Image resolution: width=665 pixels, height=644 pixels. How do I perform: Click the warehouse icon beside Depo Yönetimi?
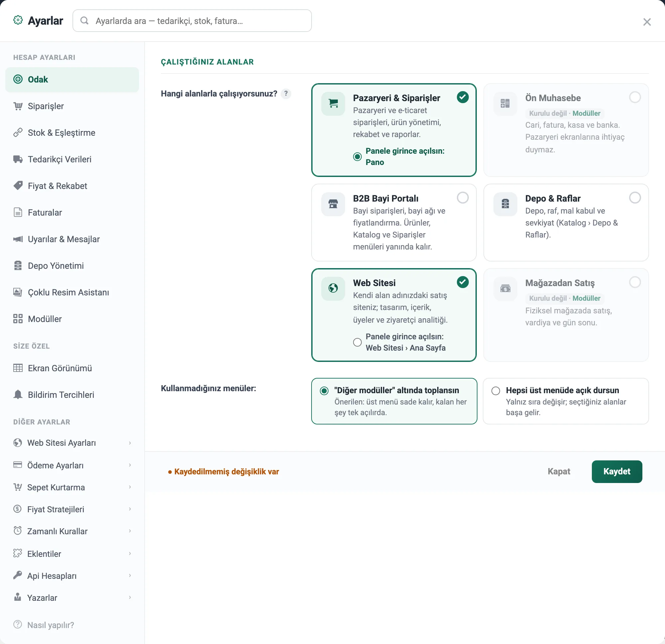tap(18, 265)
